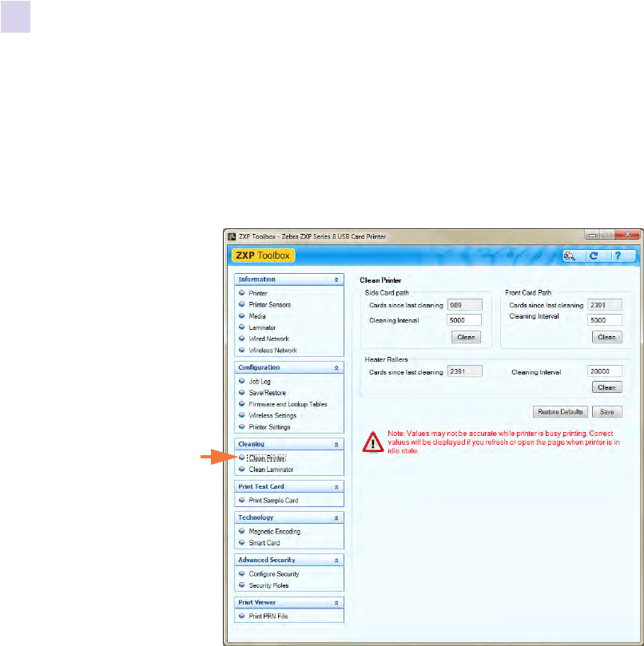Open Magnetic Encoding under Technology

coord(275,532)
